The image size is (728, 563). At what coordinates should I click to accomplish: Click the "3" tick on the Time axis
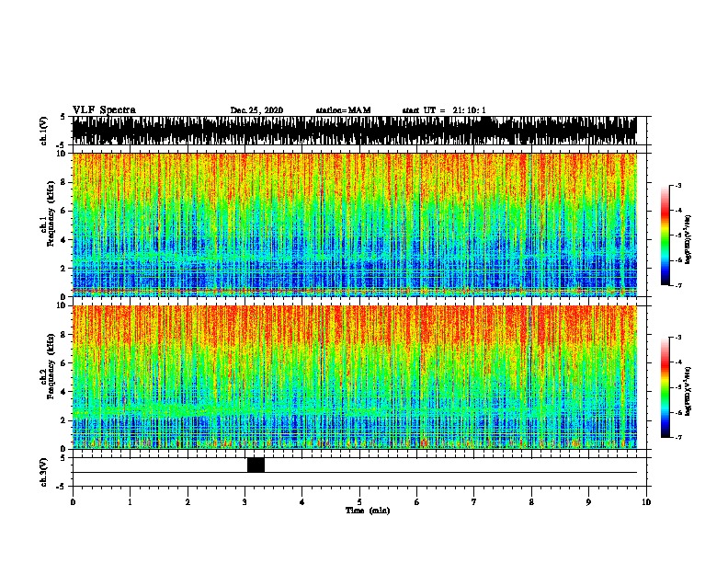245,502
